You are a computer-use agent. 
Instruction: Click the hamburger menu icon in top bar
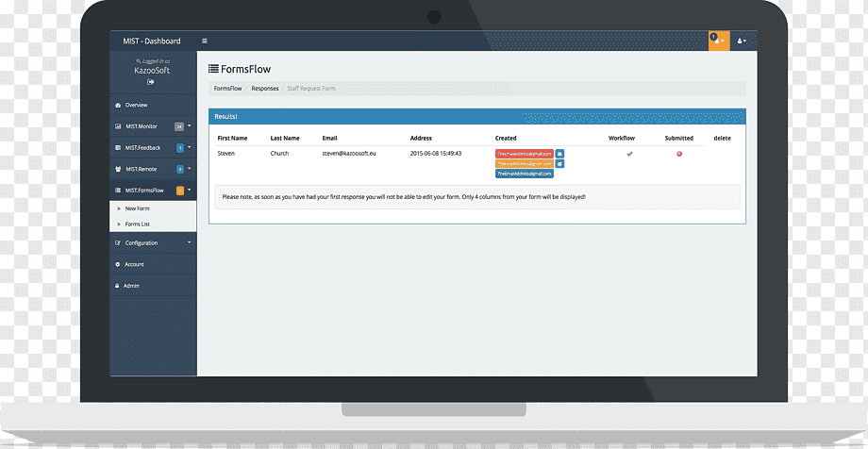click(205, 41)
